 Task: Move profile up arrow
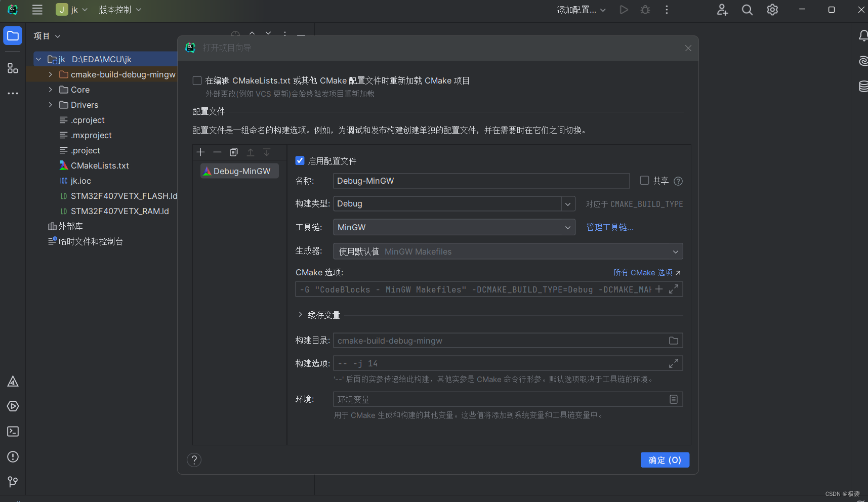click(251, 152)
